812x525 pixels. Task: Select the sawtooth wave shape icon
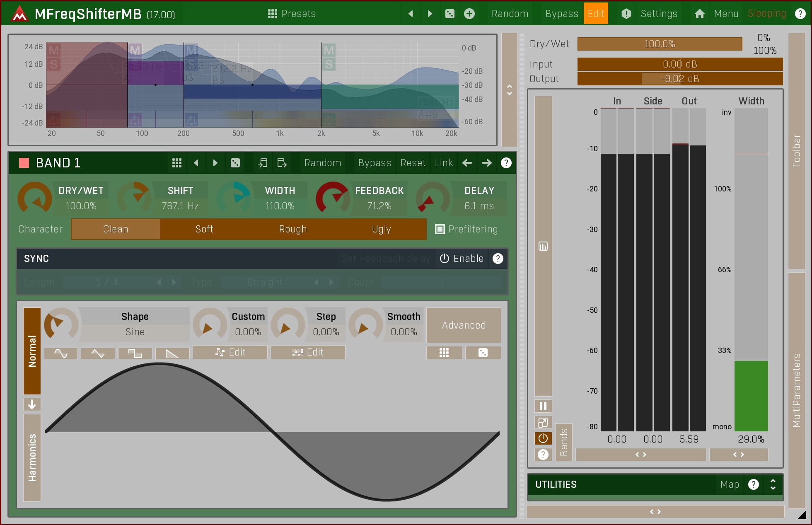[172, 353]
